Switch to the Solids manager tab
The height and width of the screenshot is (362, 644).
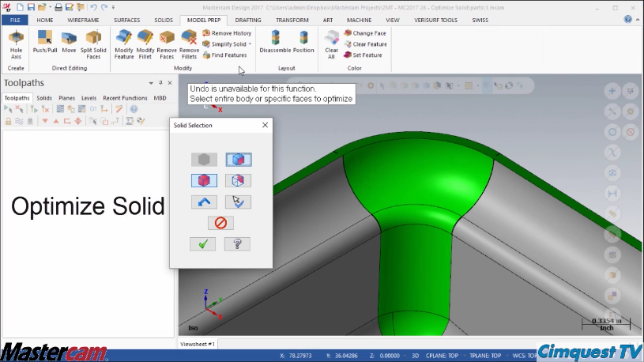tap(44, 98)
